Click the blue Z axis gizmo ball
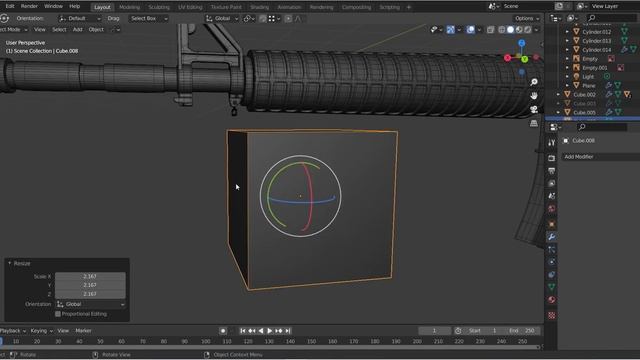This screenshot has width=640, height=360. [x=522, y=43]
